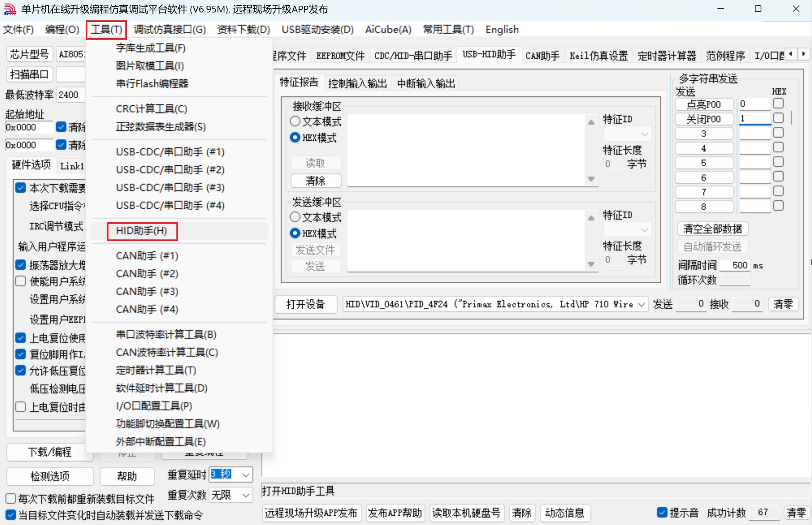
Task: Toggle 当目标文件变化时自动装载 checkbox
Action: 11,515
